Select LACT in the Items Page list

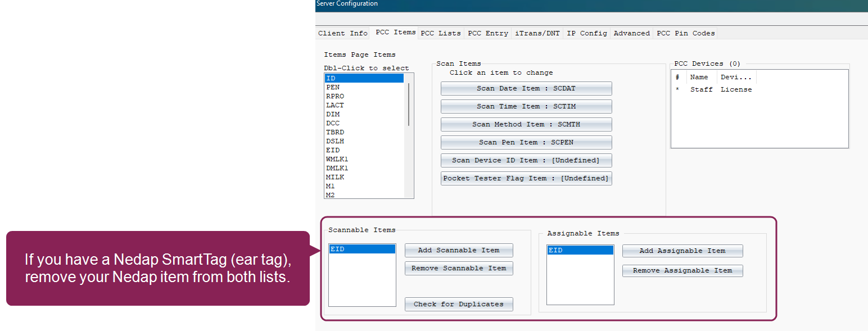pos(335,105)
